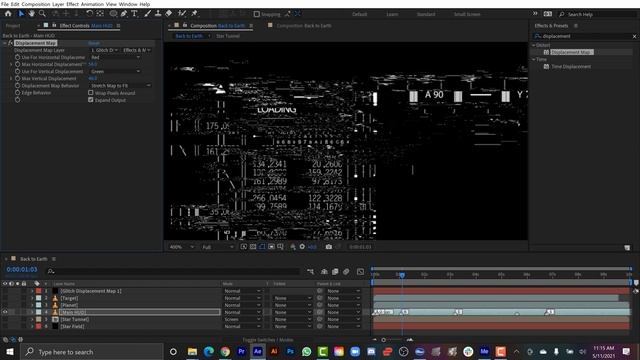Image resolution: width=640 pixels, height=360 pixels.
Task: Select the Puppet Pin tool
Action: (x=195, y=13)
